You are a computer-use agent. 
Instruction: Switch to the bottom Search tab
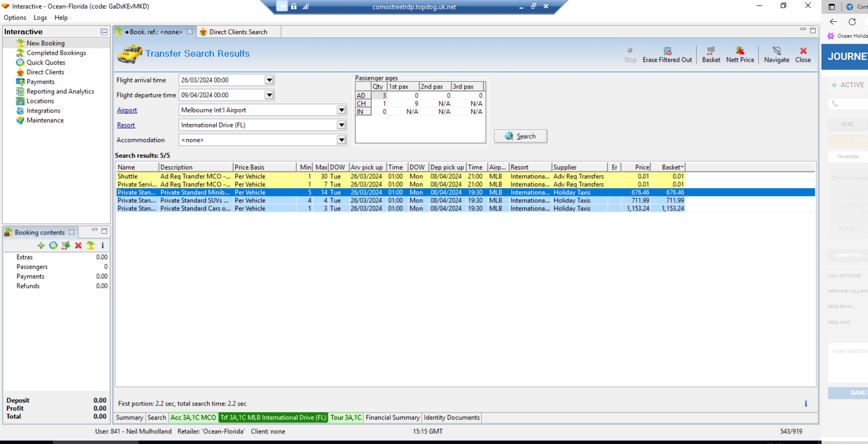click(x=157, y=417)
